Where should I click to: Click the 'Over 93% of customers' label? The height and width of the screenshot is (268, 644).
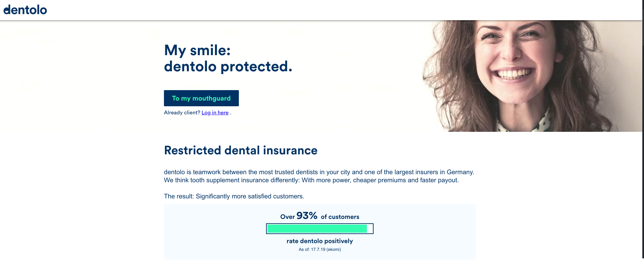(319, 216)
